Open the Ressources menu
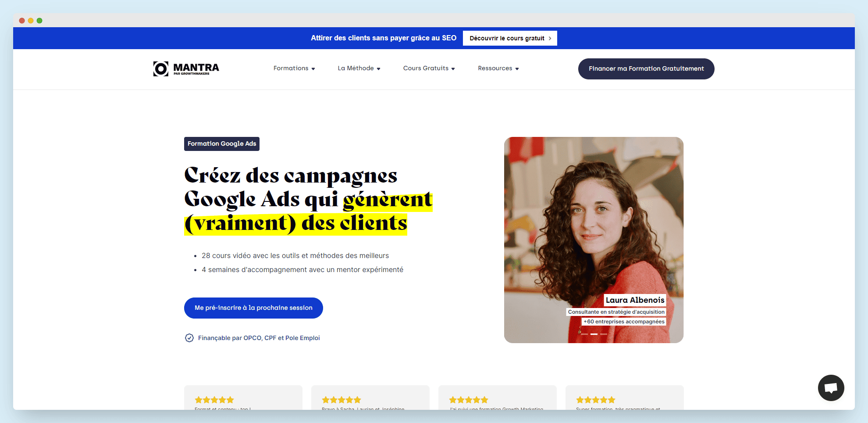The width and height of the screenshot is (868, 423). [x=498, y=68]
